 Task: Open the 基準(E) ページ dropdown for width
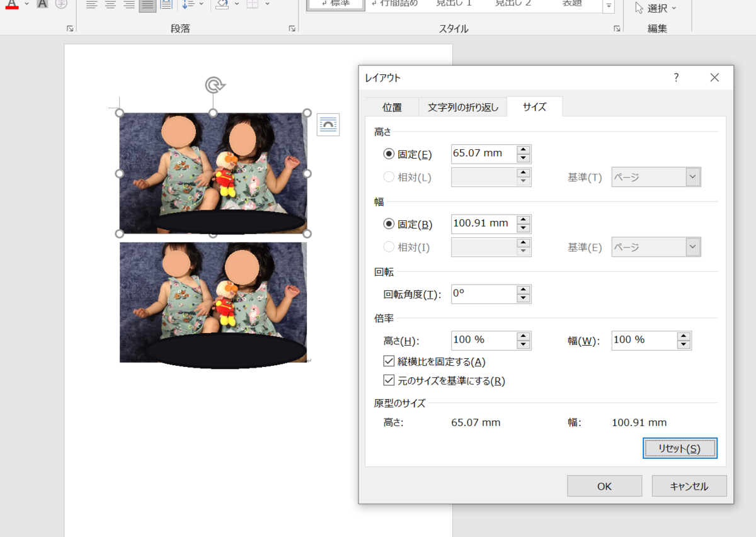coord(656,247)
